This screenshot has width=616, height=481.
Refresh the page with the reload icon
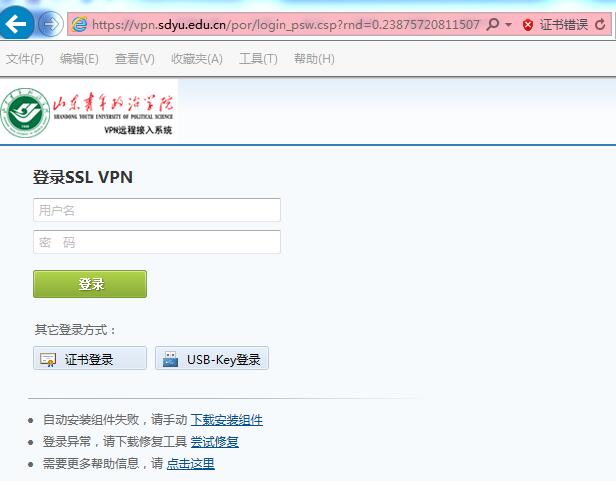click(x=600, y=25)
